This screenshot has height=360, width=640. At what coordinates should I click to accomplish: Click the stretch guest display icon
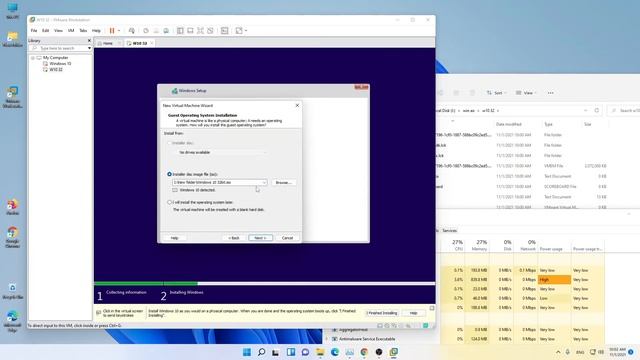click(x=239, y=31)
